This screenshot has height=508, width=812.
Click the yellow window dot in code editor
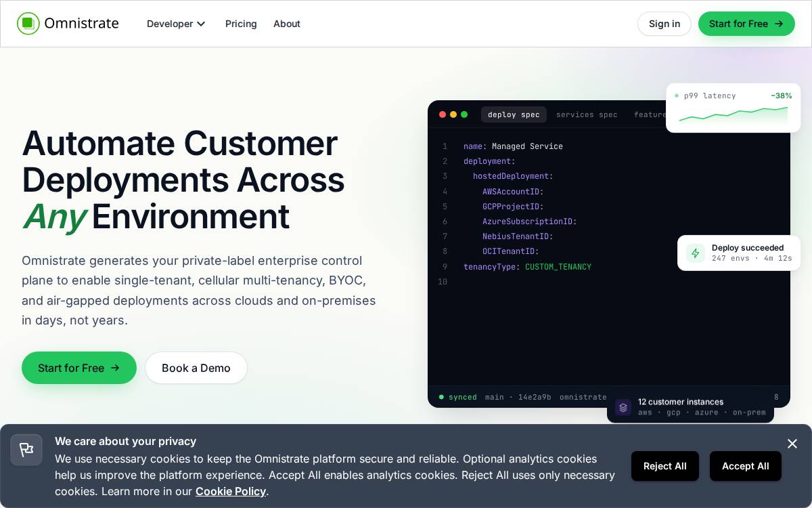point(453,114)
